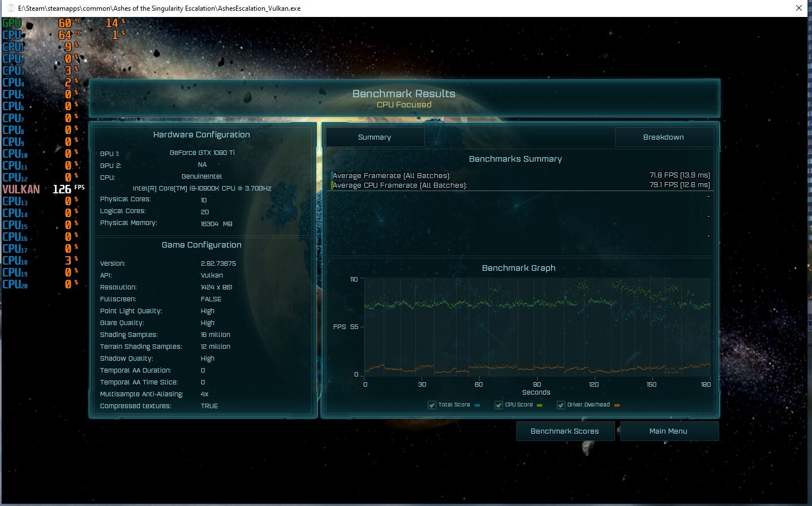This screenshot has height=506, width=812.
Task: Click the Fullscreen value FALSE
Action: click(x=211, y=299)
